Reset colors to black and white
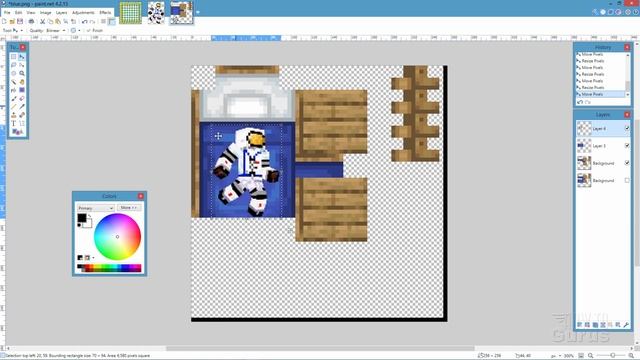 (x=79, y=225)
